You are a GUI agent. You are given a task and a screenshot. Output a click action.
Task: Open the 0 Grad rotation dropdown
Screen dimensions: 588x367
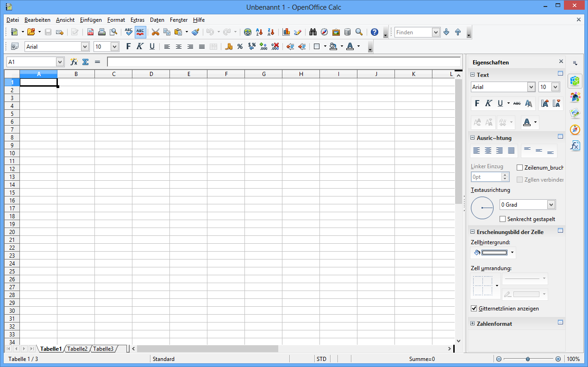(551, 204)
